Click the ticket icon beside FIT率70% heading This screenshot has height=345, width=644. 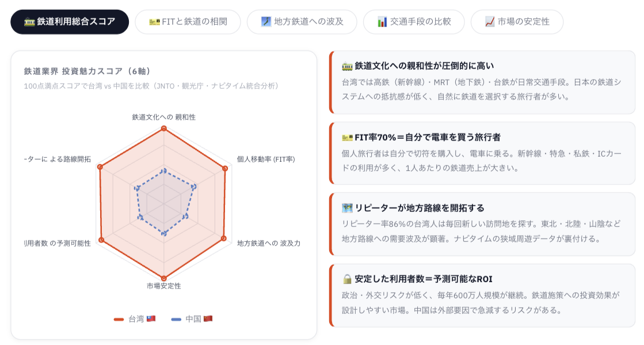click(x=347, y=137)
